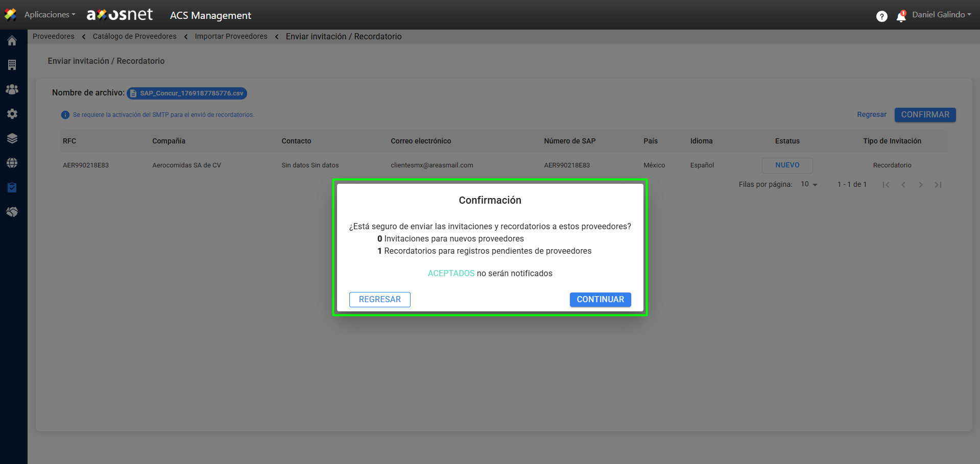Expand the Aplicaciones dropdown menu
980x464 pixels.
coord(50,15)
